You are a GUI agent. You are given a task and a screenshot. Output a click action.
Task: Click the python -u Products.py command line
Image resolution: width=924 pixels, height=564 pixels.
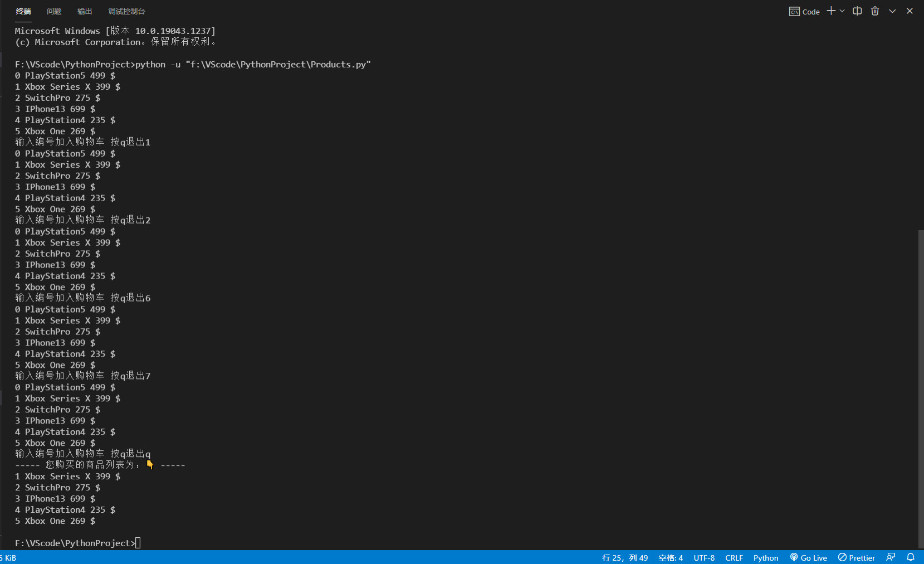[x=193, y=64]
